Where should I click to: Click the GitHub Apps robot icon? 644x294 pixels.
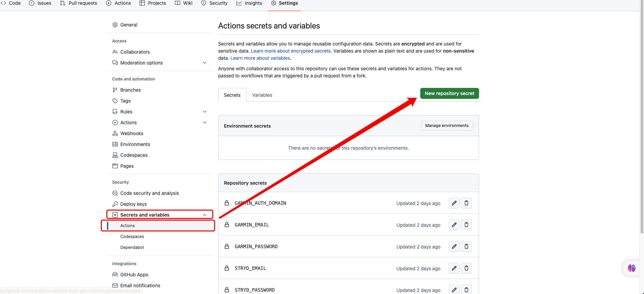coord(115,275)
